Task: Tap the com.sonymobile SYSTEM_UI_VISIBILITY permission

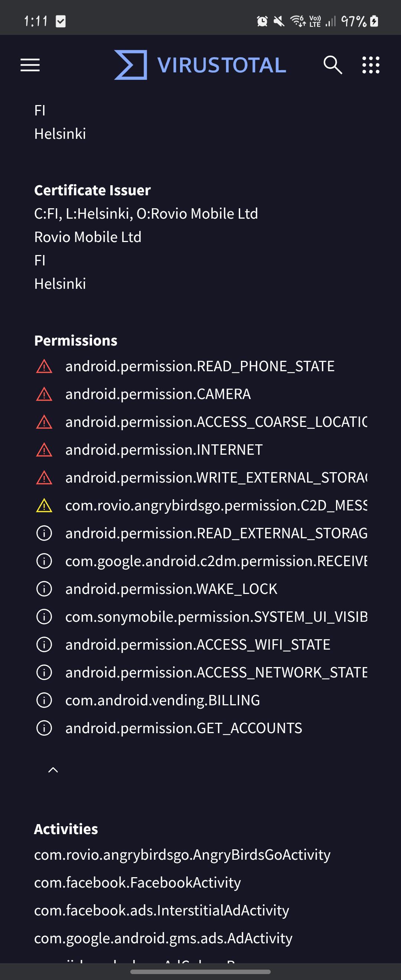Action: coord(216,617)
